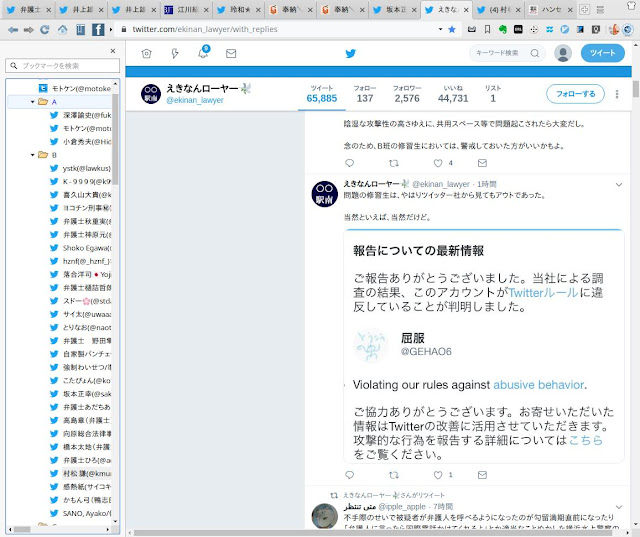The image size is (640, 537).
Task: Open the tab list menu icon
Action: (x=600, y=10)
